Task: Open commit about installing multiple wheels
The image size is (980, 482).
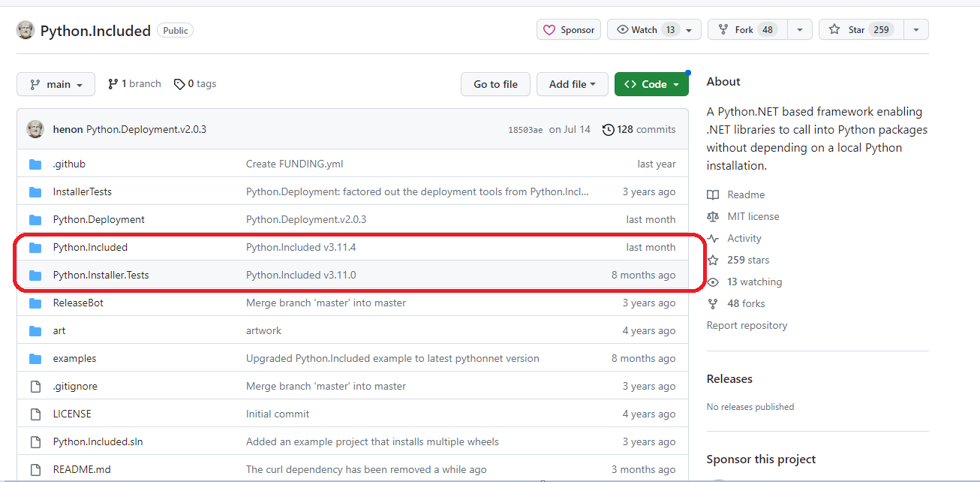Action: (372, 441)
